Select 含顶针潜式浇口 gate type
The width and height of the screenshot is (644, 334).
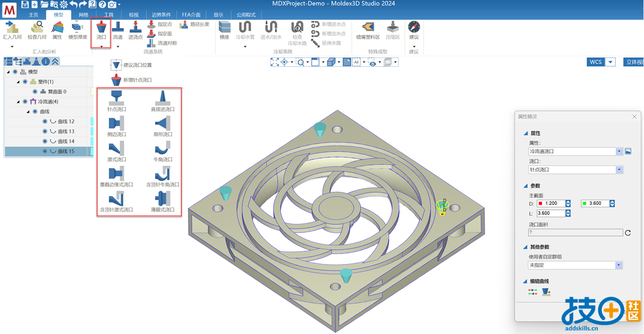point(117,202)
